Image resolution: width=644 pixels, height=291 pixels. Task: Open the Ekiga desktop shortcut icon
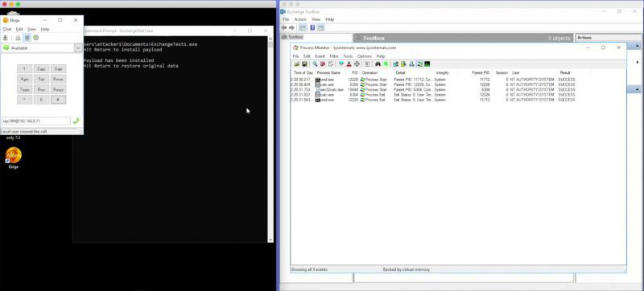[x=14, y=156]
